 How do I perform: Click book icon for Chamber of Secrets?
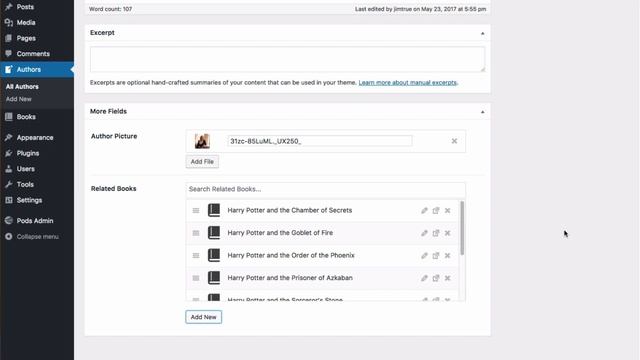pos(214,210)
